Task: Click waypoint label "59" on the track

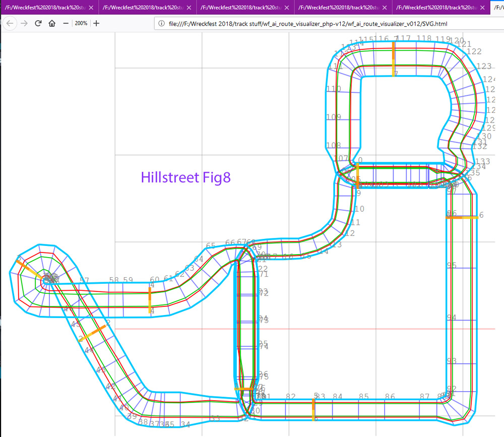Action: click(128, 280)
